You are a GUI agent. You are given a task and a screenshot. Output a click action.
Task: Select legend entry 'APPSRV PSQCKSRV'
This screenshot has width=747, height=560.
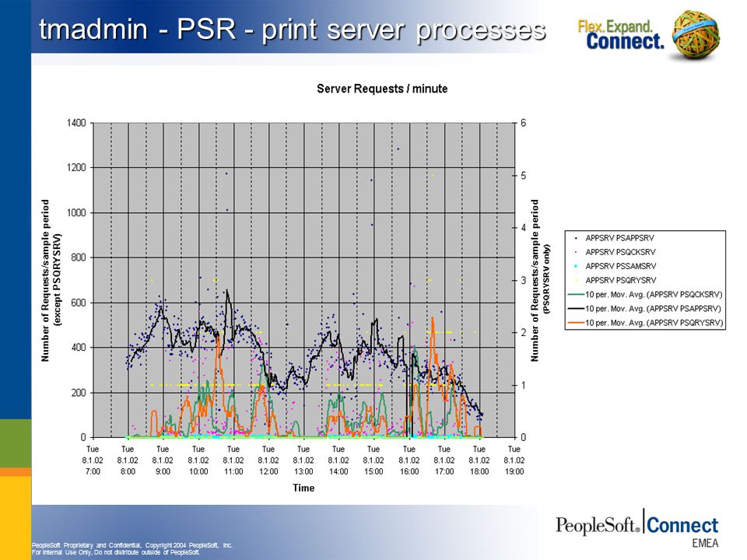coord(620,252)
